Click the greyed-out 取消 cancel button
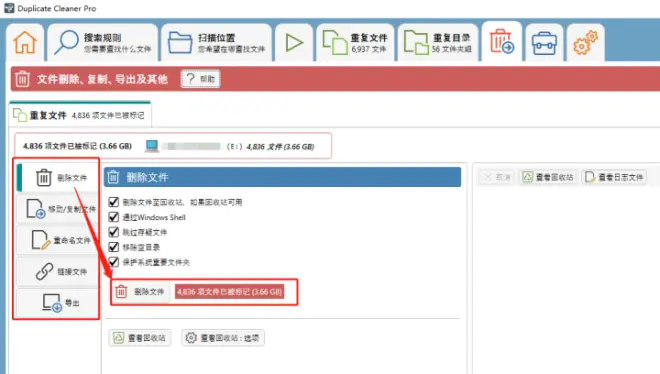660x374 pixels. pyautogui.click(x=498, y=177)
